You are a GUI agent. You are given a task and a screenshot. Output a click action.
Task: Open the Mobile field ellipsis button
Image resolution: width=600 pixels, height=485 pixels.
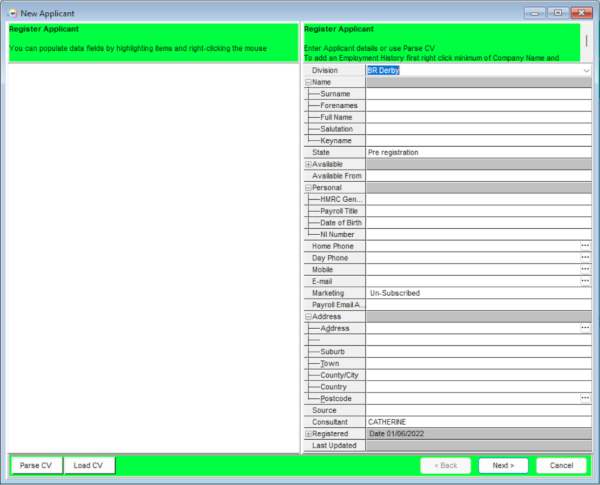tap(585, 269)
